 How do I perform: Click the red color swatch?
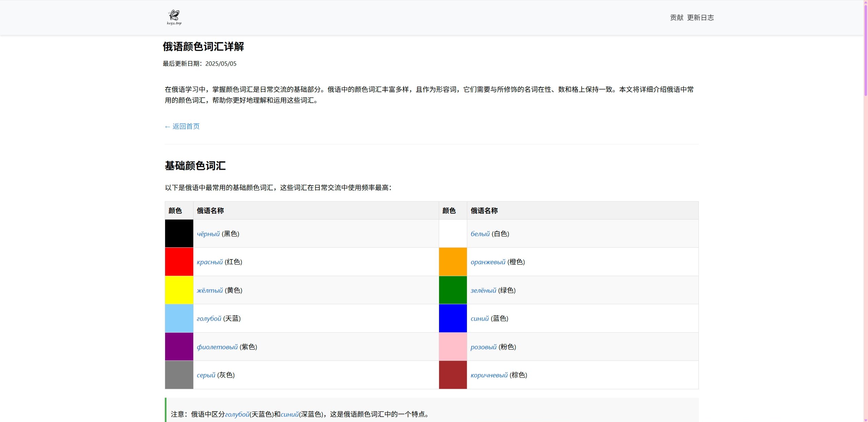pyautogui.click(x=178, y=261)
